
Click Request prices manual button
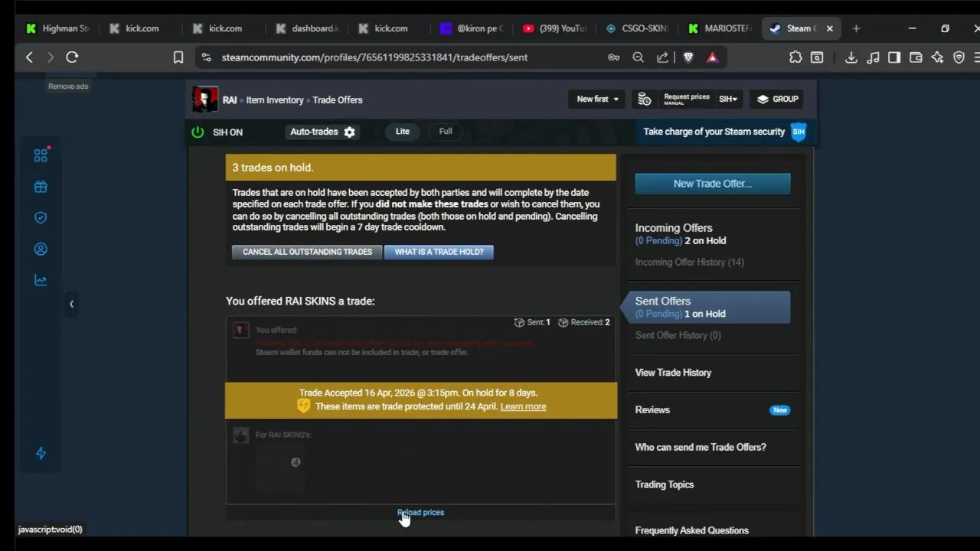click(x=686, y=99)
